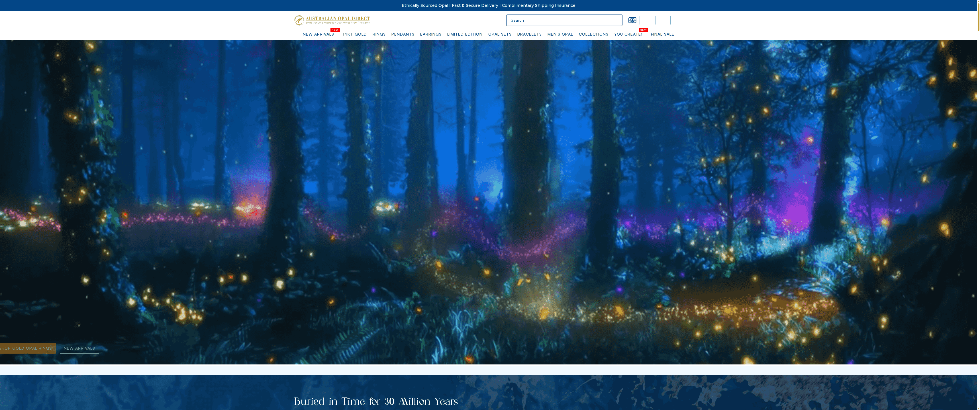Click the NEW ARRIVALS button on the banner
This screenshot has height=410, width=980.
click(x=79, y=348)
